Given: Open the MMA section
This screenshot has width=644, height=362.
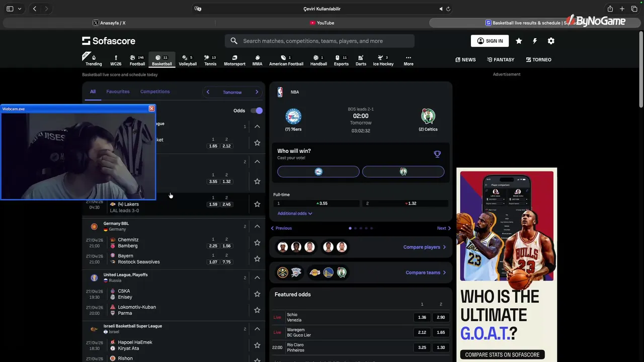Looking at the screenshot, I should point(257,60).
